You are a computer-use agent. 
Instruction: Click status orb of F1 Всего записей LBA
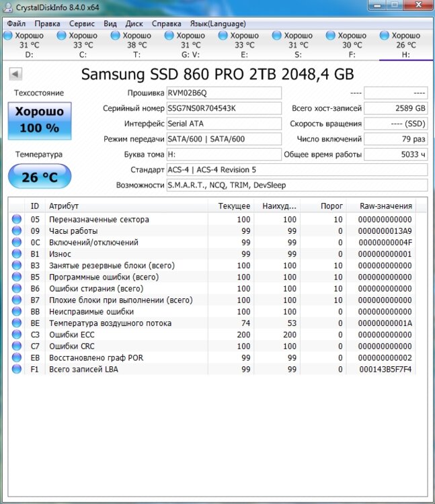pyautogui.click(x=17, y=370)
